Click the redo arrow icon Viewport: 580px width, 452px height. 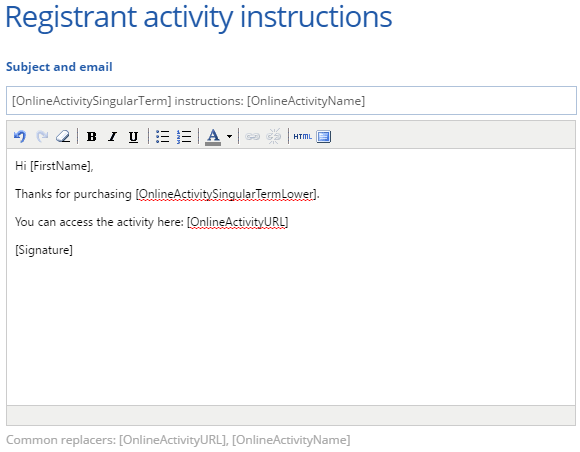(42, 136)
